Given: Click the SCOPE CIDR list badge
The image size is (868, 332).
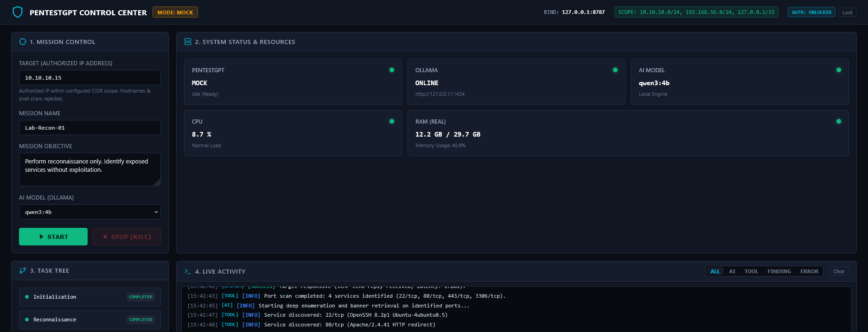Looking at the screenshot, I should (696, 13).
